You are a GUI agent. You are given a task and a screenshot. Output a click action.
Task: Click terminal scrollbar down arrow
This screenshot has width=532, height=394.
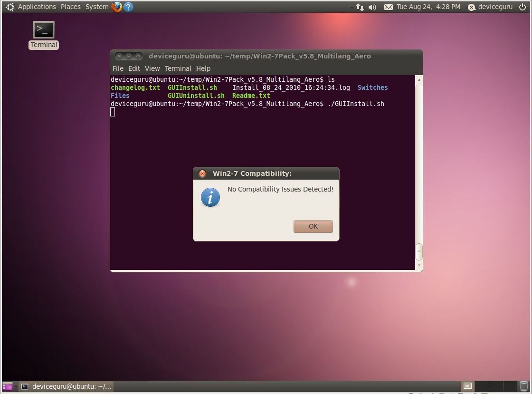tap(419, 265)
